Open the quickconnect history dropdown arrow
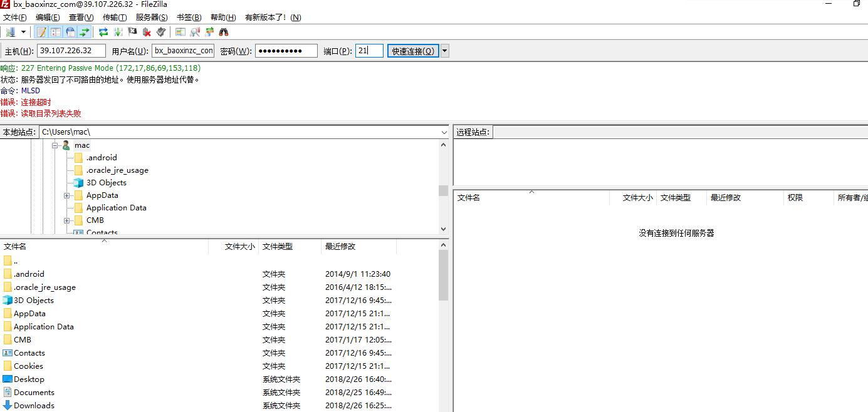Viewport: 868px width, 412px height. point(445,51)
